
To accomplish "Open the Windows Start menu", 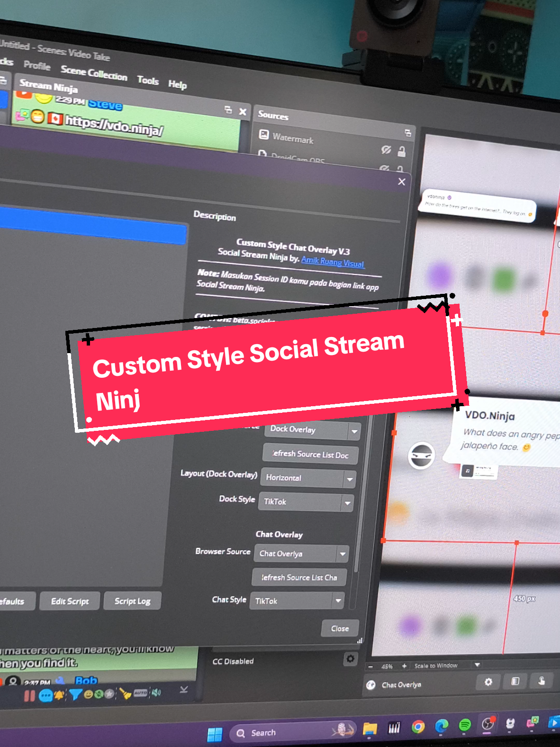I will 215,735.
